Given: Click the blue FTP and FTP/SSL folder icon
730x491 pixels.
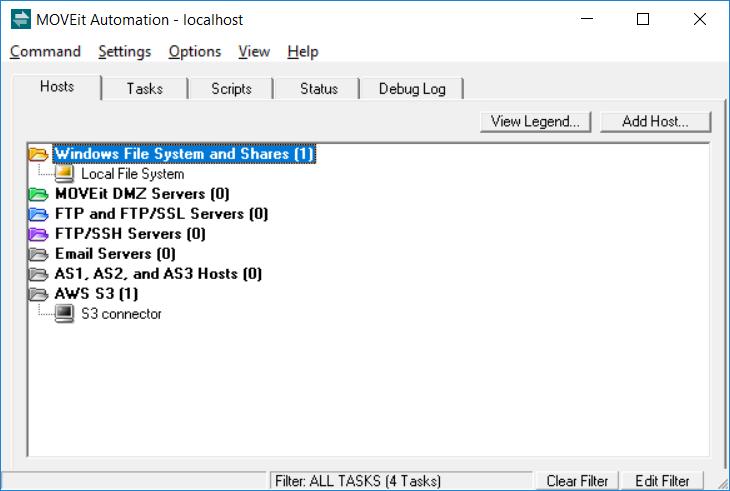Looking at the screenshot, I should click(39, 214).
